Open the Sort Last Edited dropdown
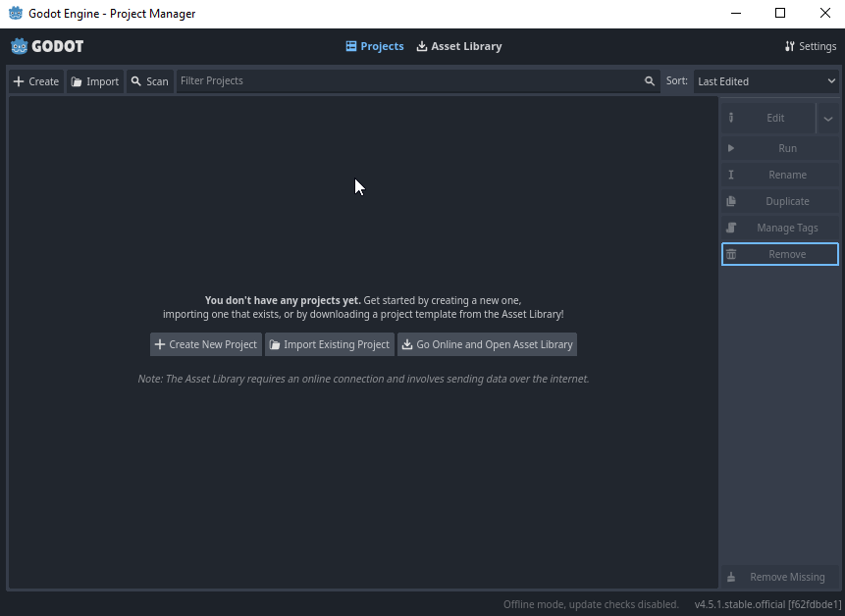 (766, 81)
